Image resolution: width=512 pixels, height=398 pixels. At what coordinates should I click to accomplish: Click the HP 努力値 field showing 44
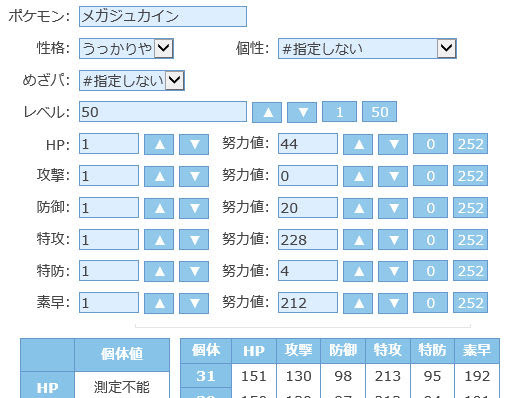308,144
